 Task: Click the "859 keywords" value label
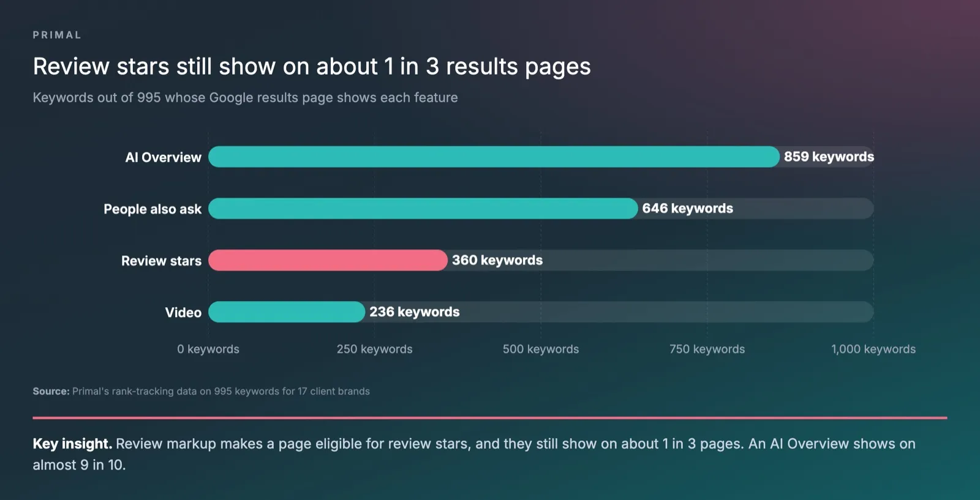(829, 157)
